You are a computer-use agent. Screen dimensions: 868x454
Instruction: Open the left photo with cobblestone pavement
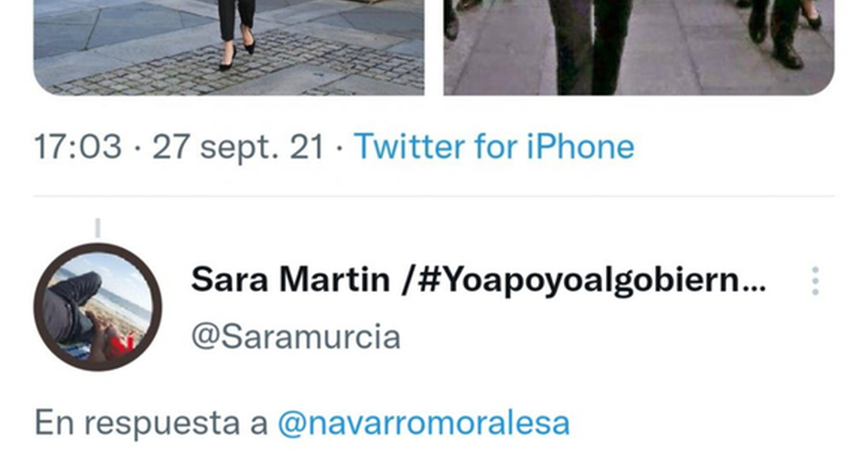[x=229, y=48]
